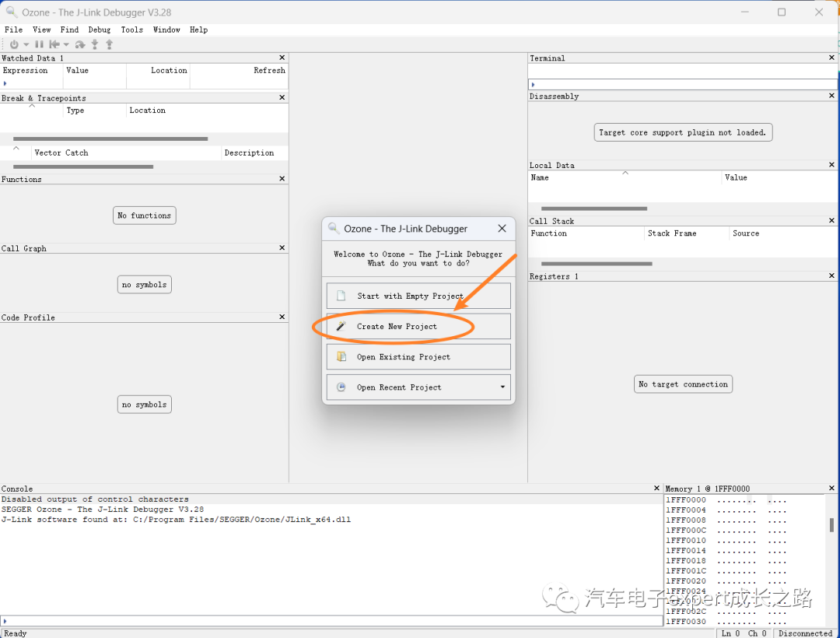840x638 pixels.
Task: Expand the Open Recent Project dropdown arrow
Action: [x=502, y=387]
